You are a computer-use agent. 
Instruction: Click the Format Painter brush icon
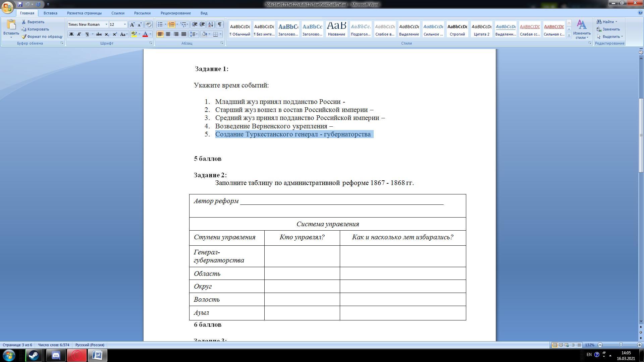click(24, 37)
